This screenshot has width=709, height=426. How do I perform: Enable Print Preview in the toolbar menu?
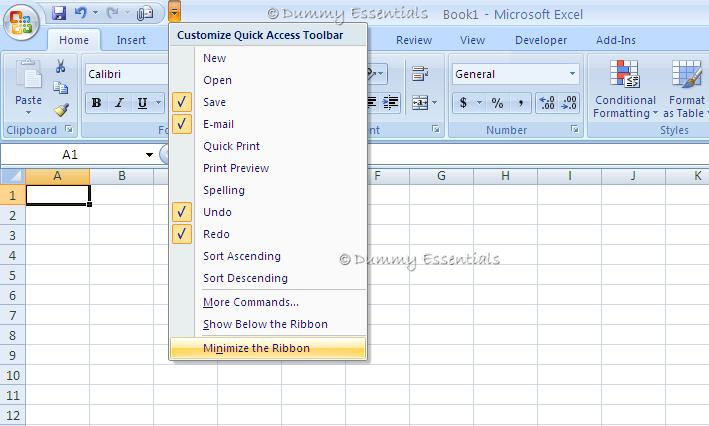tap(268, 168)
